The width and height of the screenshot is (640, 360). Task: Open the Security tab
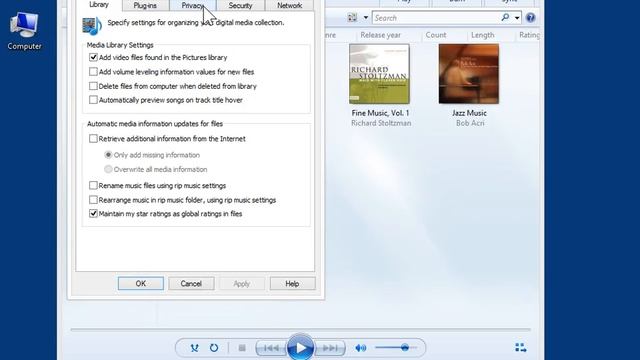(240, 5)
